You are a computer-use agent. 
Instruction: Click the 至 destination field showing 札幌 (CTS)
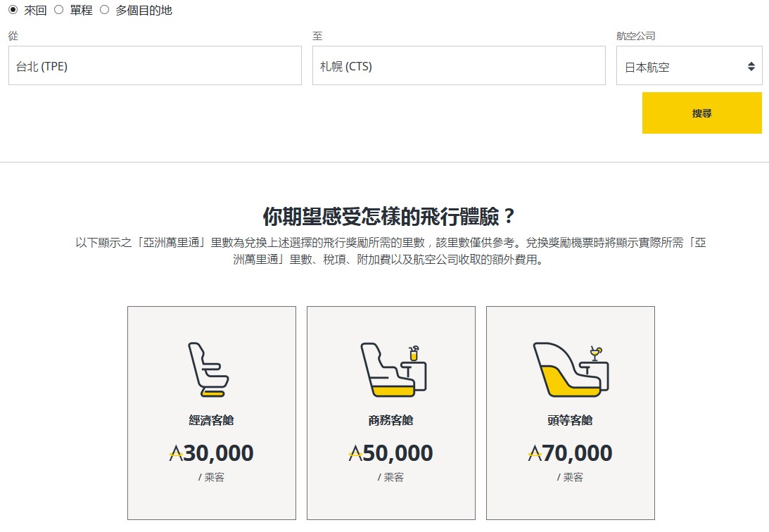[x=459, y=65]
